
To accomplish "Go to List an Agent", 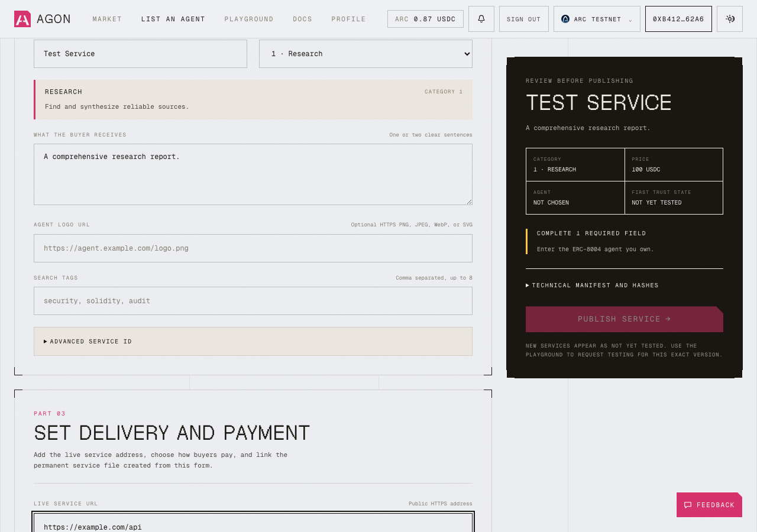I will click(173, 19).
